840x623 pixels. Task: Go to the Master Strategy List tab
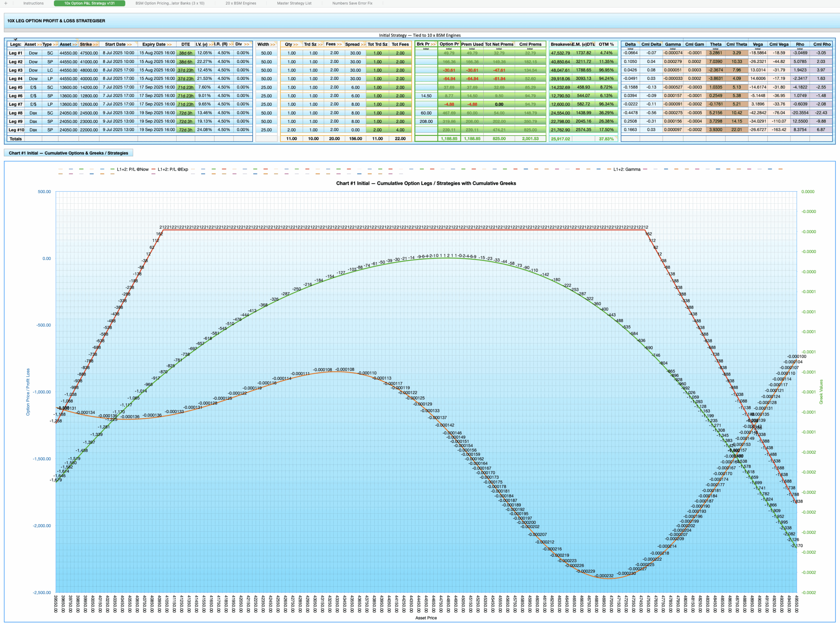click(x=294, y=3)
